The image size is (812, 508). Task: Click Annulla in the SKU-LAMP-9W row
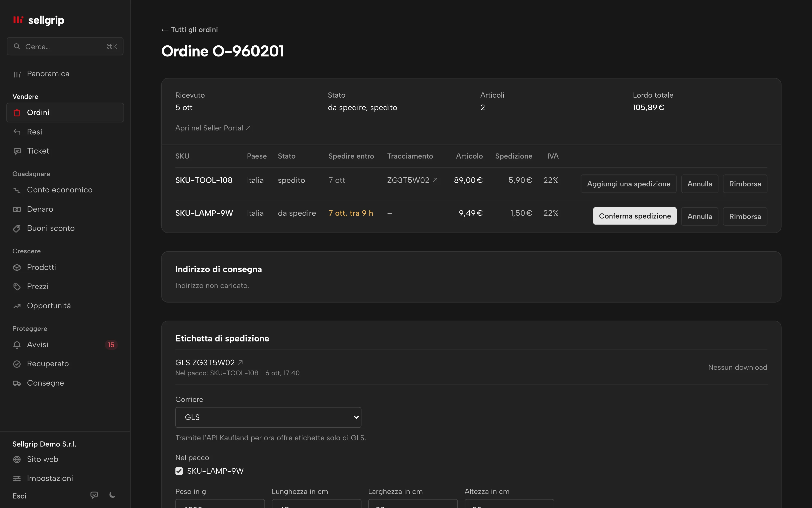699,216
